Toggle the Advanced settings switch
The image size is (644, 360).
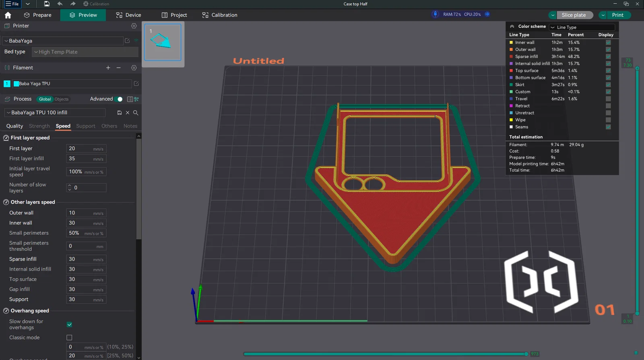pyautogui.click(x=118, y=99)
